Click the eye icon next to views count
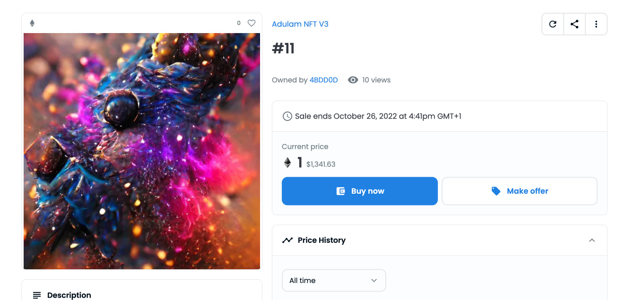The height and width of the screenshot is (300, 644). coord(353,80)
